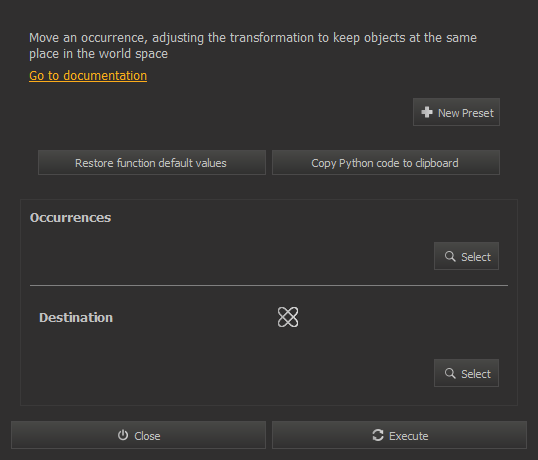Click the power icon on Close
The width and height of the screenshot is (538, 460).
click(x=123, y=435)
